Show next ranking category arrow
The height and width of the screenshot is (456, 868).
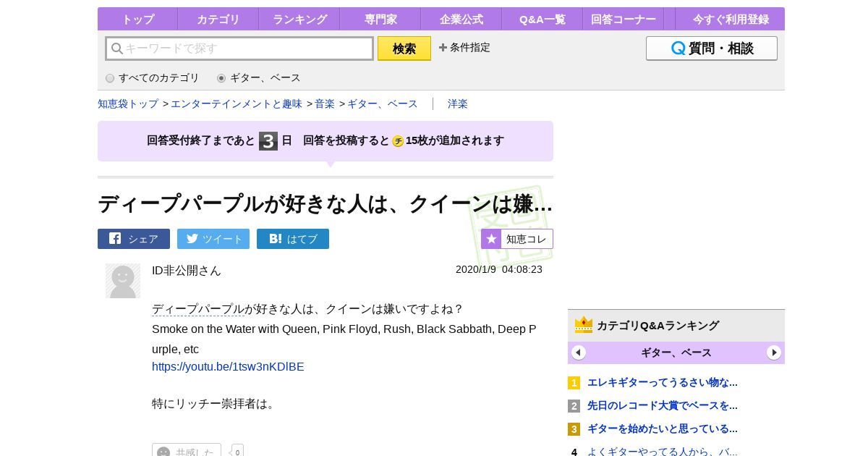[x=774, y=352]
